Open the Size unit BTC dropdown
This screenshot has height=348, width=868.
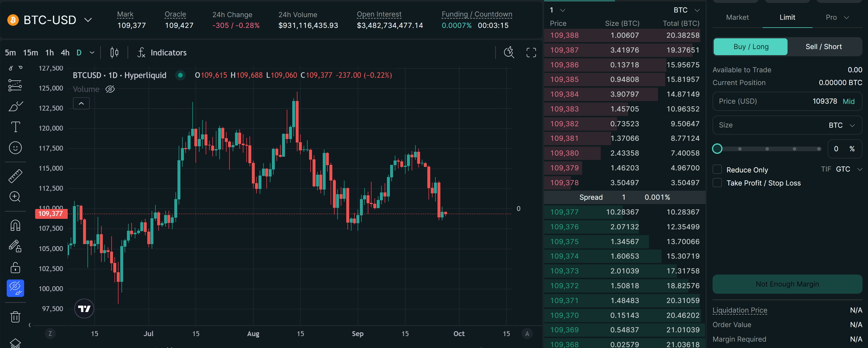841,125
